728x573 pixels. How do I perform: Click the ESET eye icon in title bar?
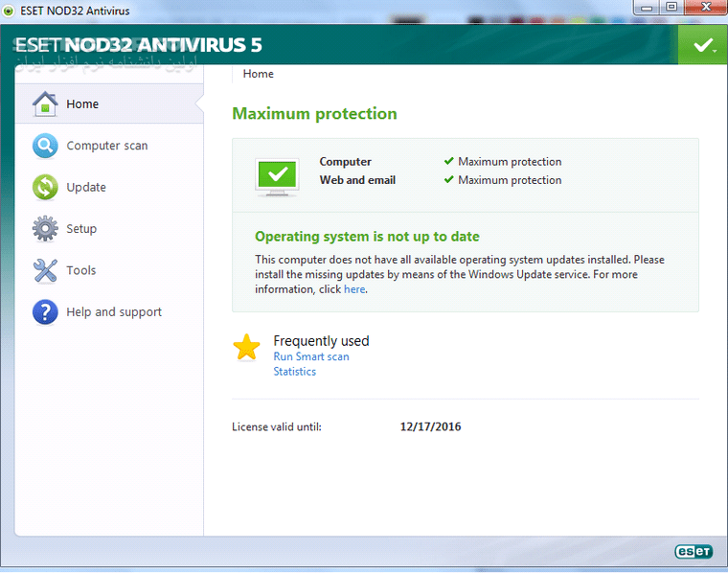9,11
